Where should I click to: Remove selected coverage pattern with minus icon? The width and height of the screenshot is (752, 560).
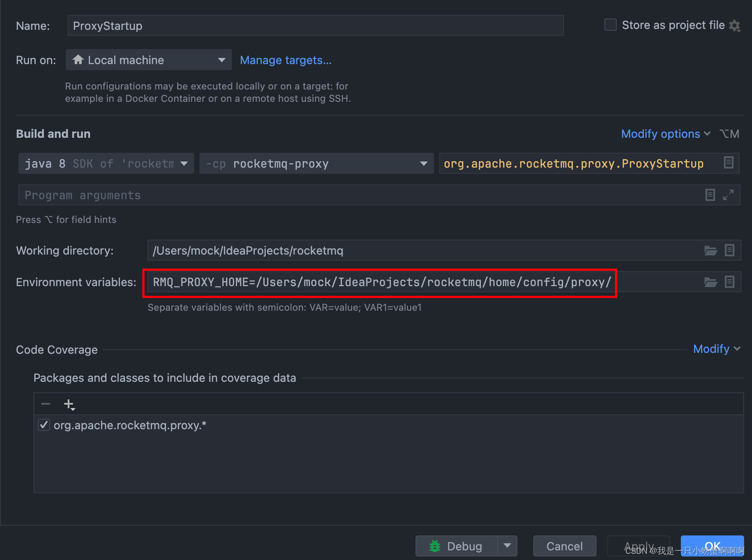[45, 403]
